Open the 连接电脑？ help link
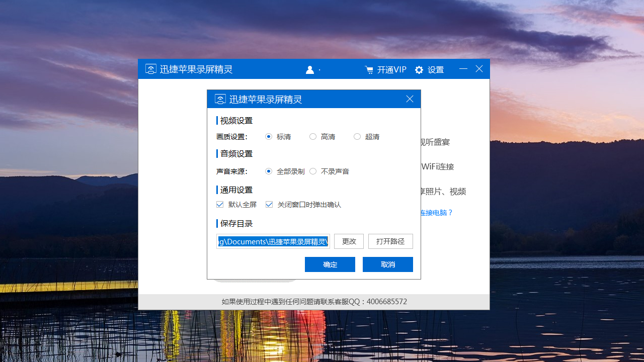This screenshot has height=362, width=644. click(436, 213)
